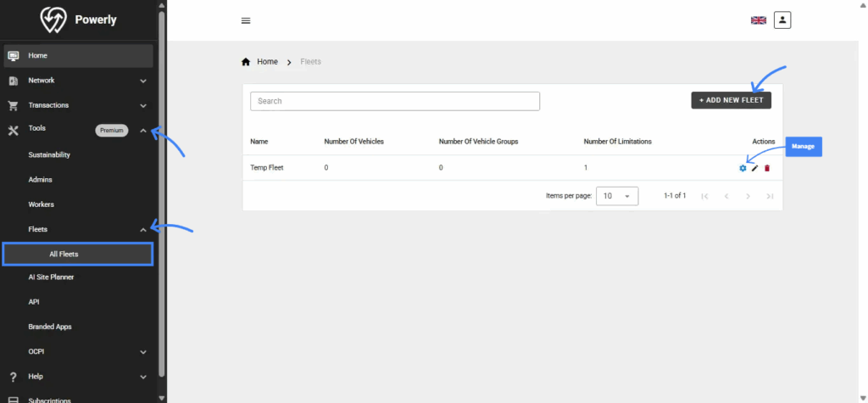
Task: Click the sidebar vertical scrollbar
Action: [x=161, y=195]
